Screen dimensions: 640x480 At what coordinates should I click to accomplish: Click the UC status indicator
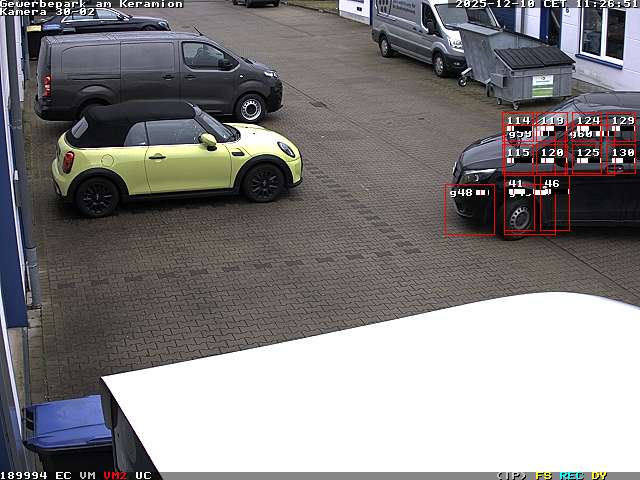(x=143, y=475)
